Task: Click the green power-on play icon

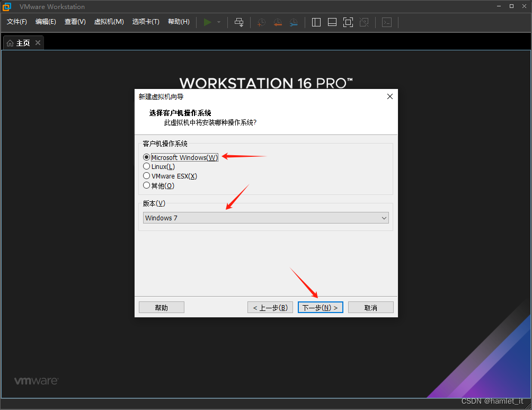Action: (x=207, y=22)
